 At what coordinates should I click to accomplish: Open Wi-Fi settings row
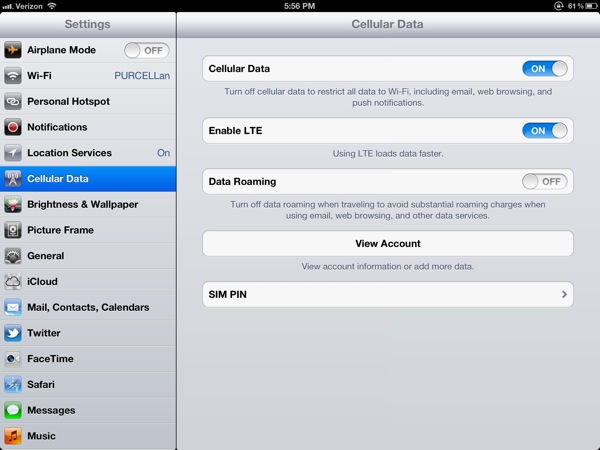(x=88, y=76)
